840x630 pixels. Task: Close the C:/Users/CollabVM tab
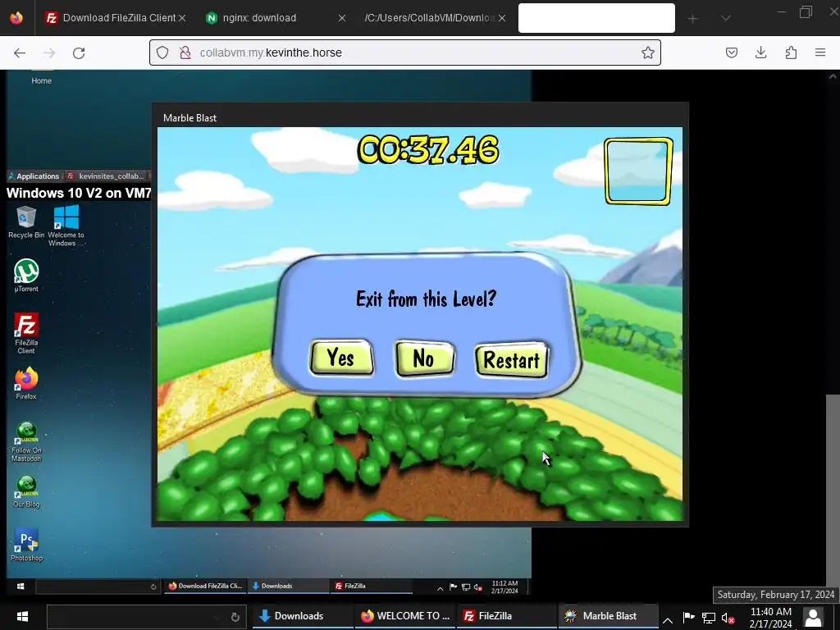(502, 18)
